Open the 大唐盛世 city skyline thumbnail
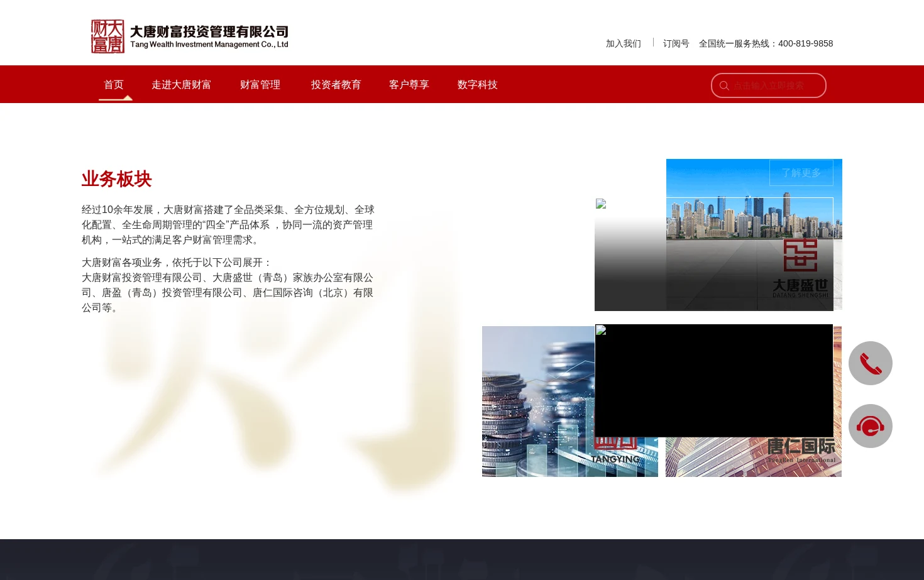Image resolution: width=924 pixels, height=580 pixels. [x=754, y=234]
